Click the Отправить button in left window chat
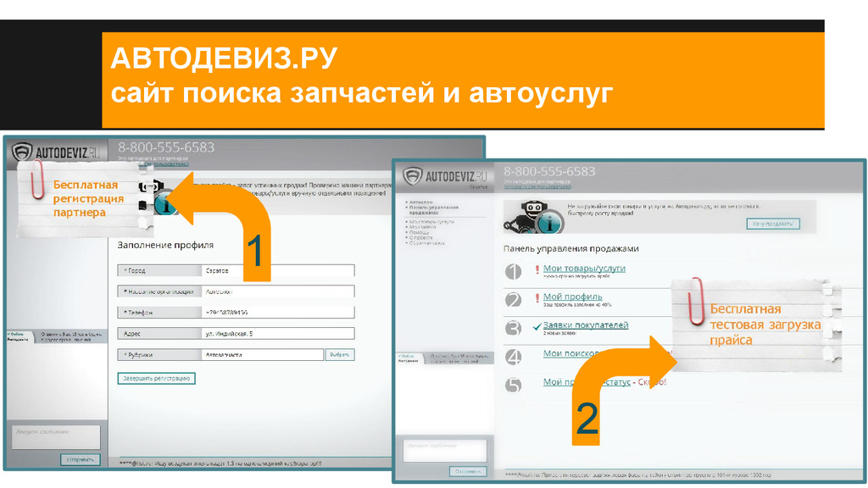Image resolution: width=868 pixels, height=488 pixels. point(81,459)
